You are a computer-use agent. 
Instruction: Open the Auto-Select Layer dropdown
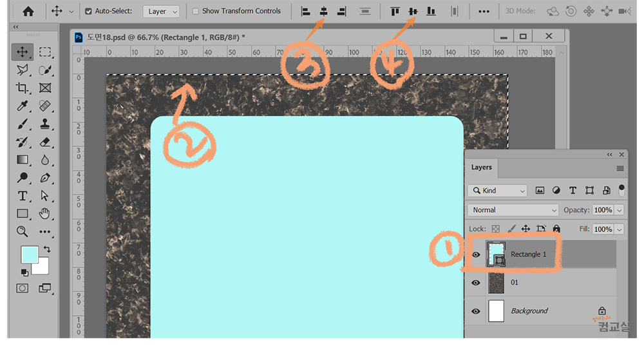(162, 11)
